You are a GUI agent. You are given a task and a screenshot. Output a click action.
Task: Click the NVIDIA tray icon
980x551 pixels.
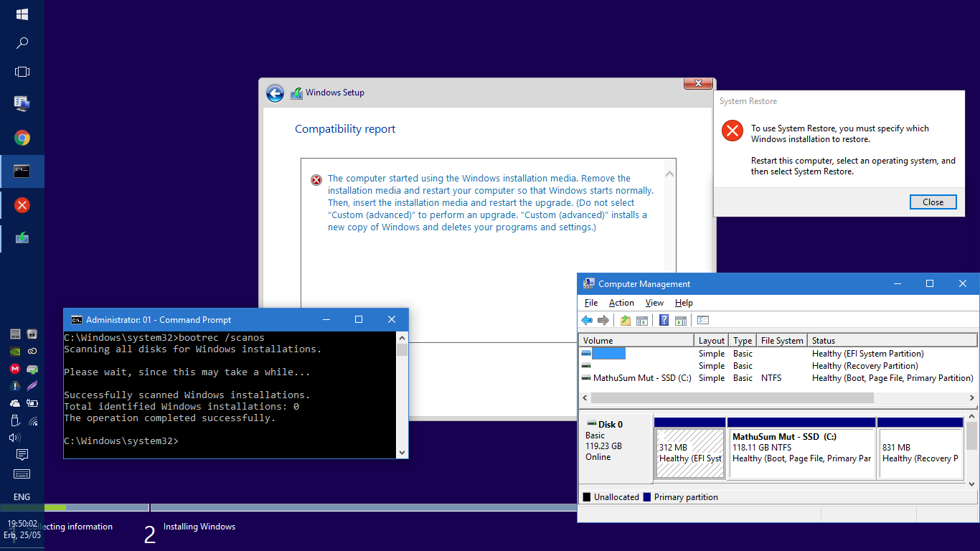coord(15,352)
